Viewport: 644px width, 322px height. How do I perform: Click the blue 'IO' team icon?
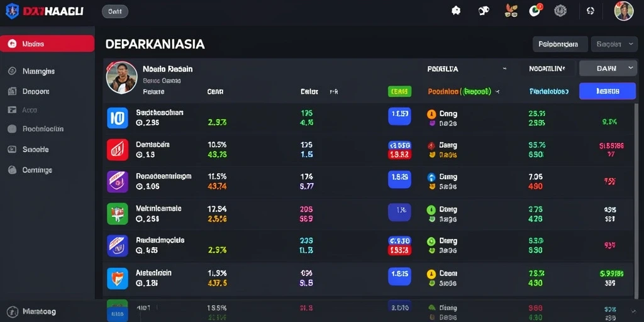[x=118, y=118]
